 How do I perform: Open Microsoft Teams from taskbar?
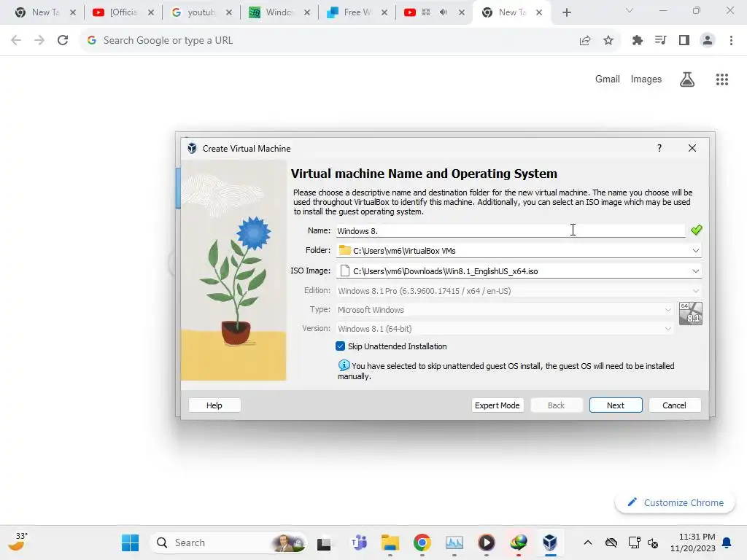tap(359, 542)
